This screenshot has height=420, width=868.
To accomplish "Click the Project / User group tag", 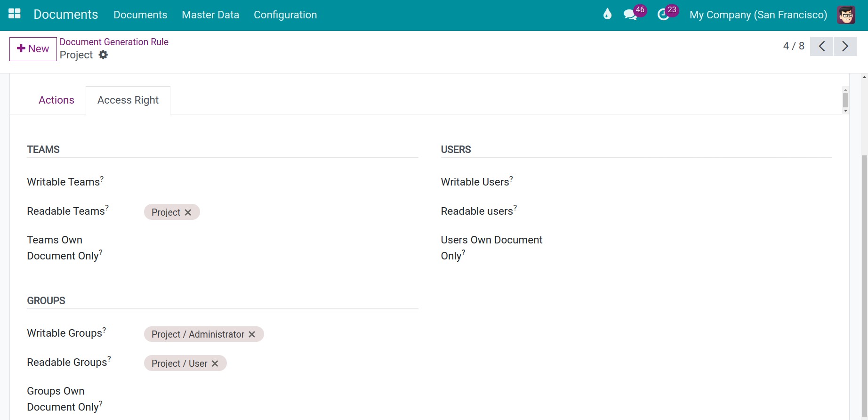I will (185, 363).
